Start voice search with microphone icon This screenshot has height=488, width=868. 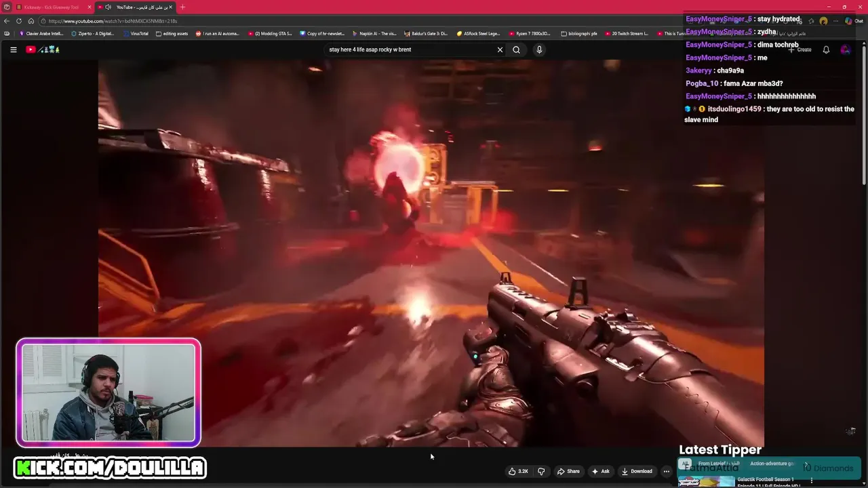click(x=539, y=49)
